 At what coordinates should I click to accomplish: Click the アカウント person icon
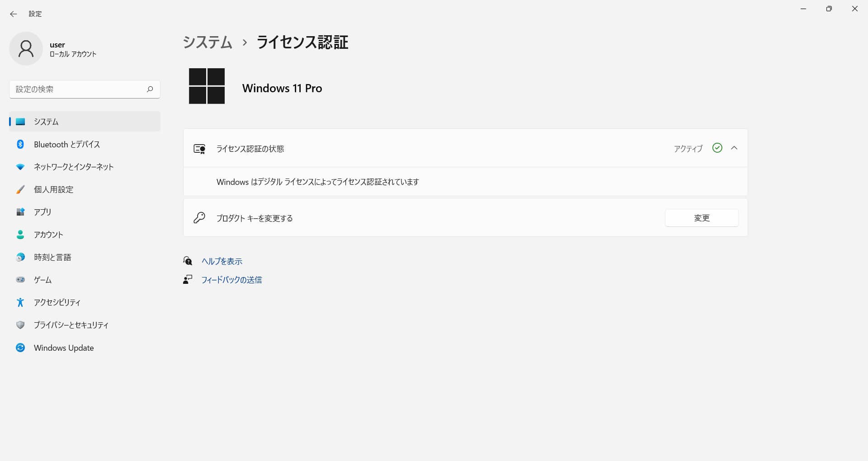click(20, 235)
